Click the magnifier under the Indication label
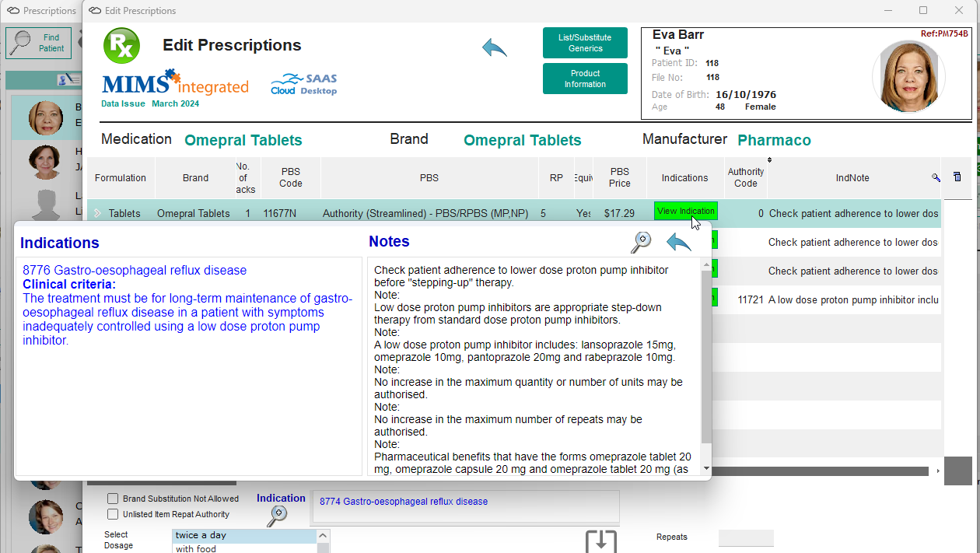This screenshot has height=553, width=980. (x=277, y=515)
